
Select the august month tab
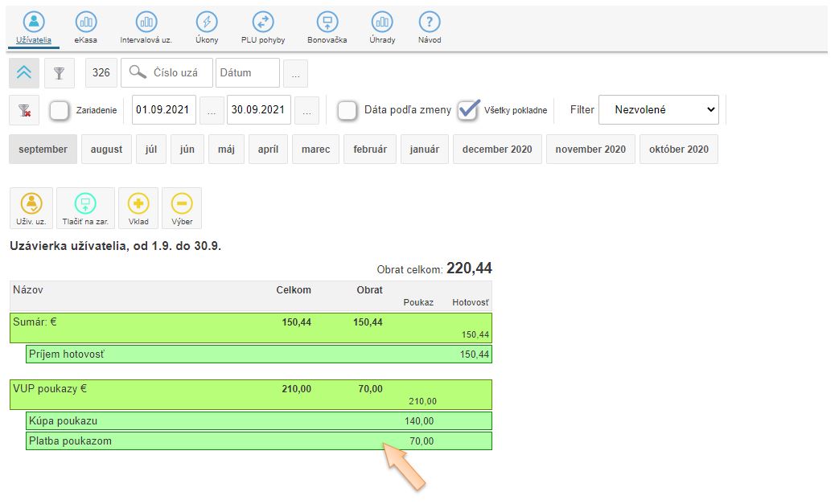106,150
